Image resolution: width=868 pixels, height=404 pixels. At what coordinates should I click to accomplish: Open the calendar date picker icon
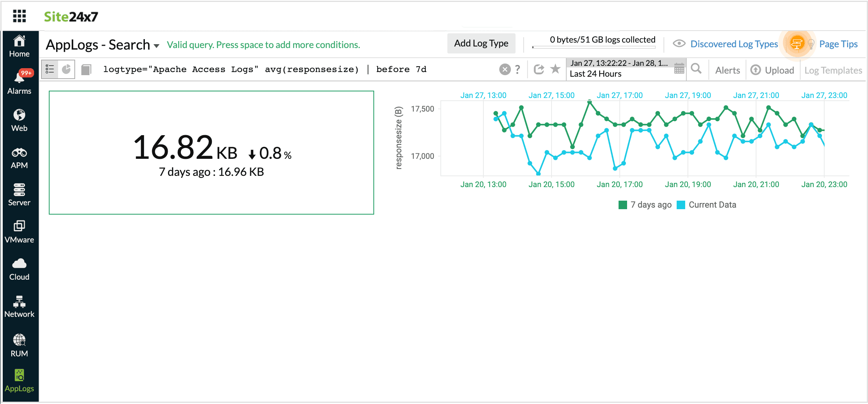679,69
